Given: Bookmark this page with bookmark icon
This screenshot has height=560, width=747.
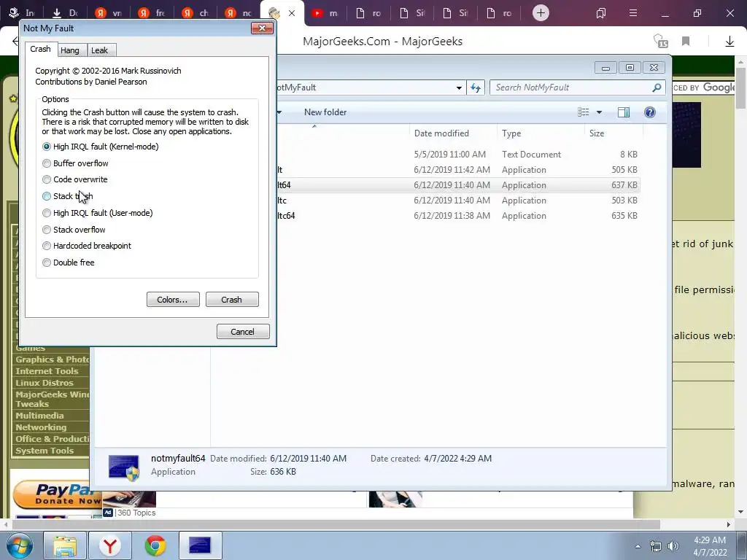Looking at the screenshot, I should 686,42.
